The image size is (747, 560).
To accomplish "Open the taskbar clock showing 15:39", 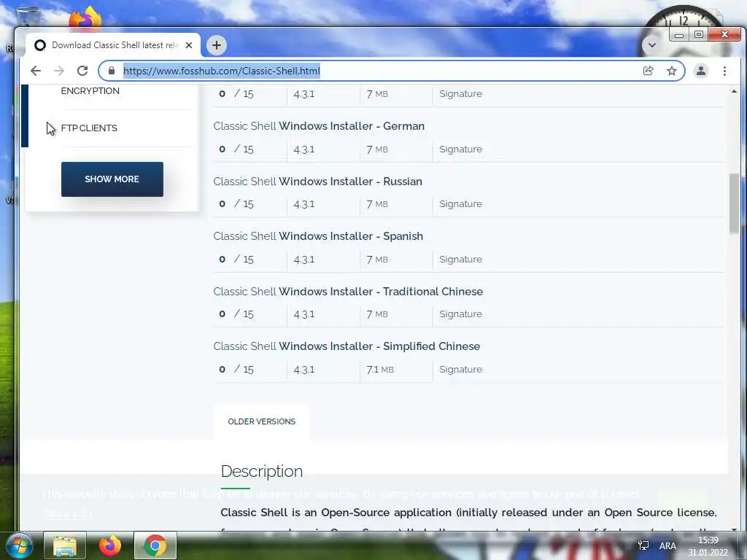I will coord(708,546).
